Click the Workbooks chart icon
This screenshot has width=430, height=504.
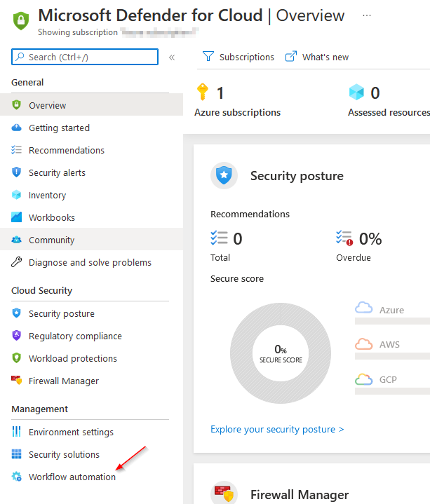pos(16,217)
